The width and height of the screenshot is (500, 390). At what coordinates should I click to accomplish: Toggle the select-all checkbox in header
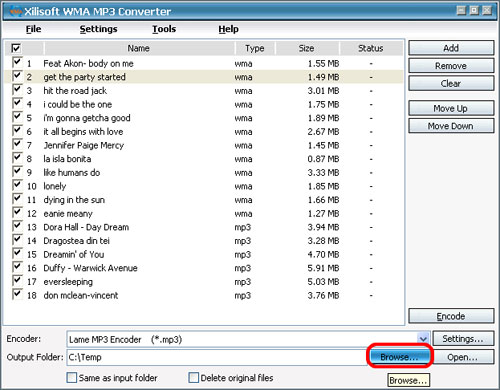click(16, 48)
